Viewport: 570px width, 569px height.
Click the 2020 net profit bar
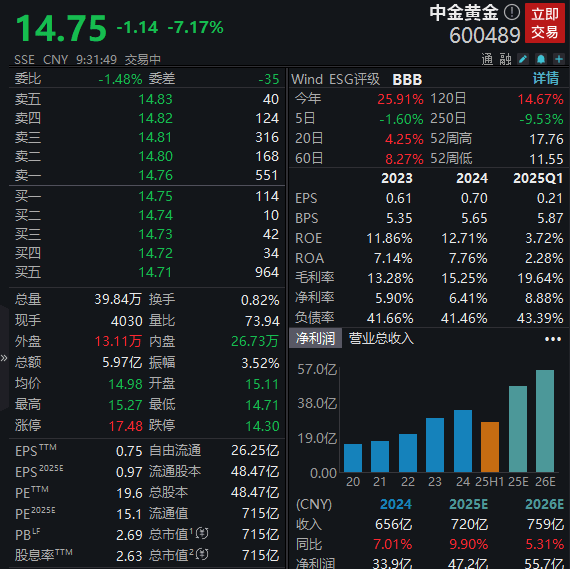(x=353, y=458)
